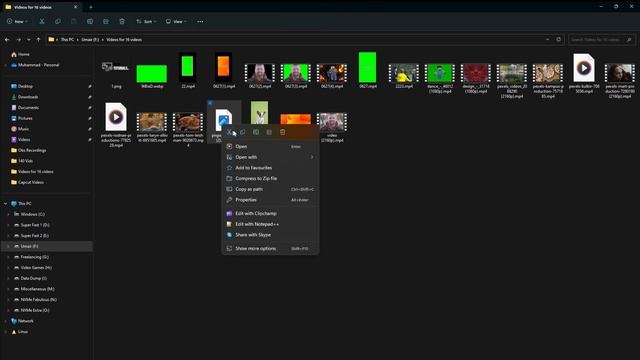Expand the Windows (C:) drive node

pyautogui.click(x=8, y=214)
